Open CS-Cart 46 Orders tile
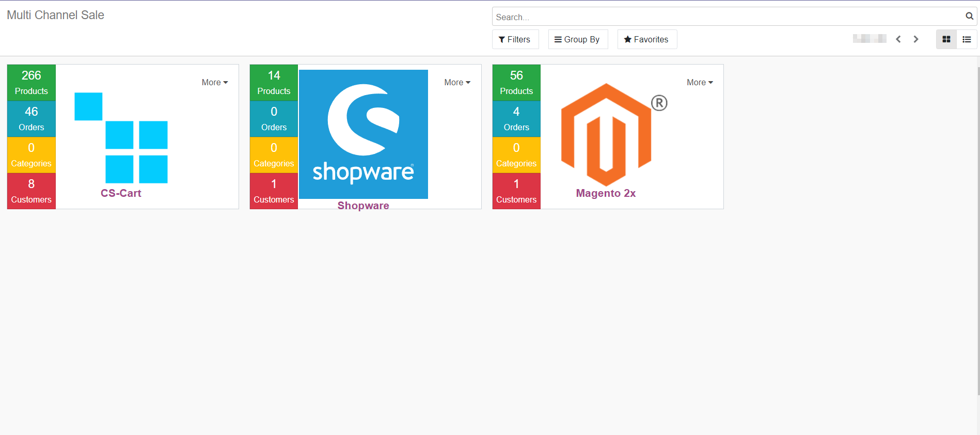The width and height of the screenshot is (980, 435). click(x=31, y=119)
